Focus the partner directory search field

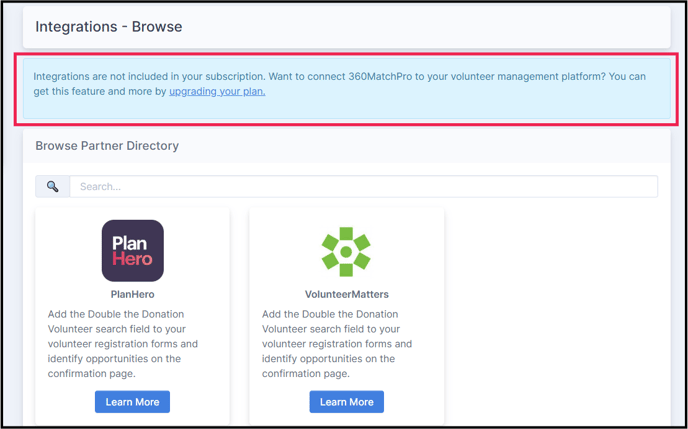click(363, 187)
